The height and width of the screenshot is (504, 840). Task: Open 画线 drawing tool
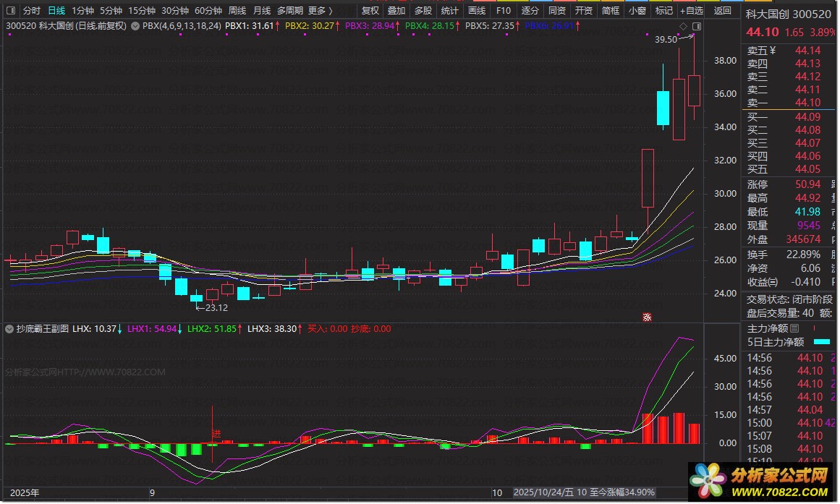coord(477,10)
